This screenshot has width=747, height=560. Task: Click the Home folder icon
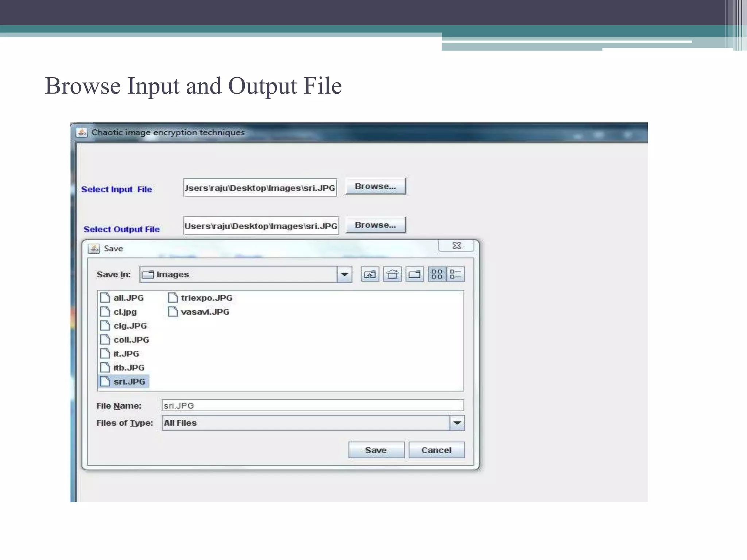pos(392,274)
